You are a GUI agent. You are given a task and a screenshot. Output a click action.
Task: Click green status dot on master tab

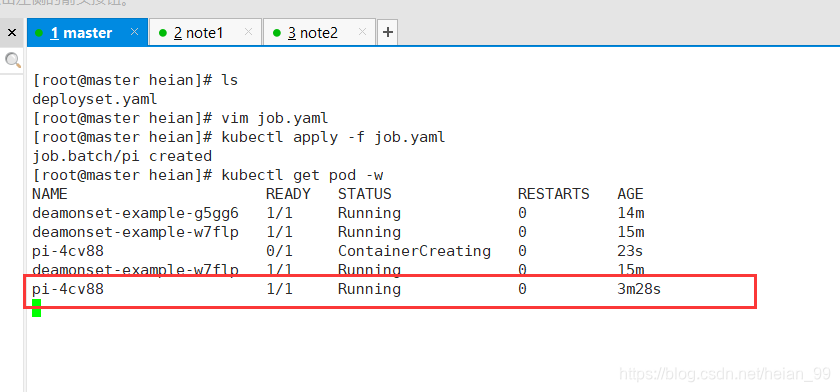pyautogui.click(x=39, y=33)
